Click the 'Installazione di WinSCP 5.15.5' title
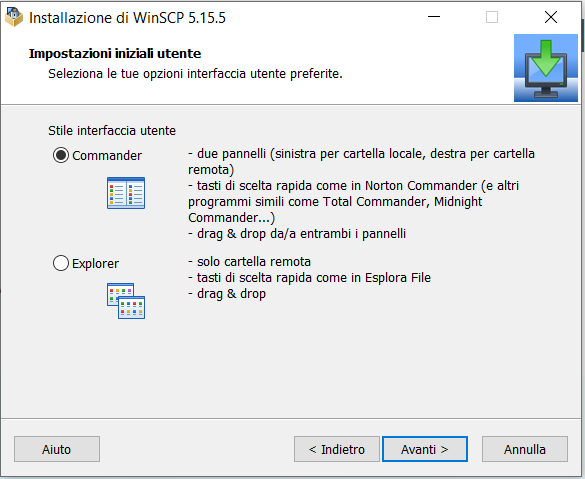 (x=127, y=18)
